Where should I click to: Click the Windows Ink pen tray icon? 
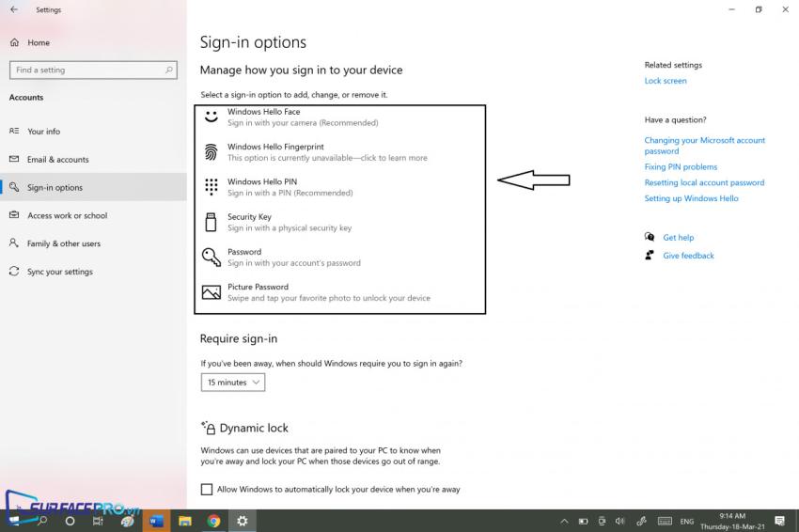(x=641, y=522)
